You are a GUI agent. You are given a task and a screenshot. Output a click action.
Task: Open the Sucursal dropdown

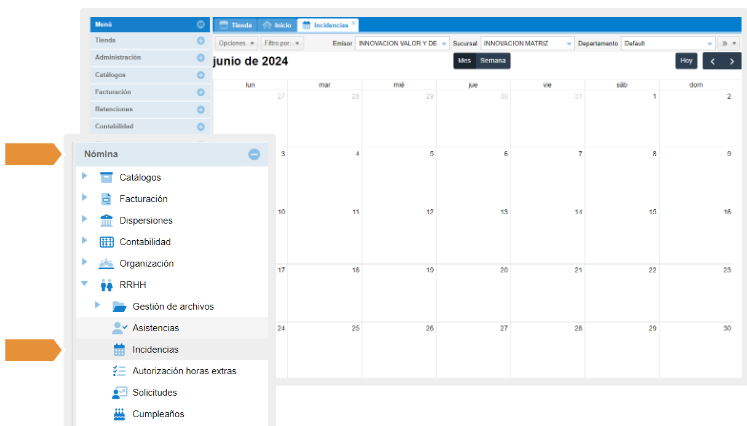coord(569,44)
